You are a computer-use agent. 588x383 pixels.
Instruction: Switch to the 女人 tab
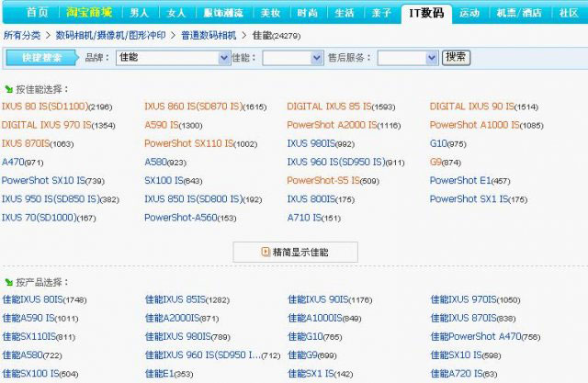point(176,13)
